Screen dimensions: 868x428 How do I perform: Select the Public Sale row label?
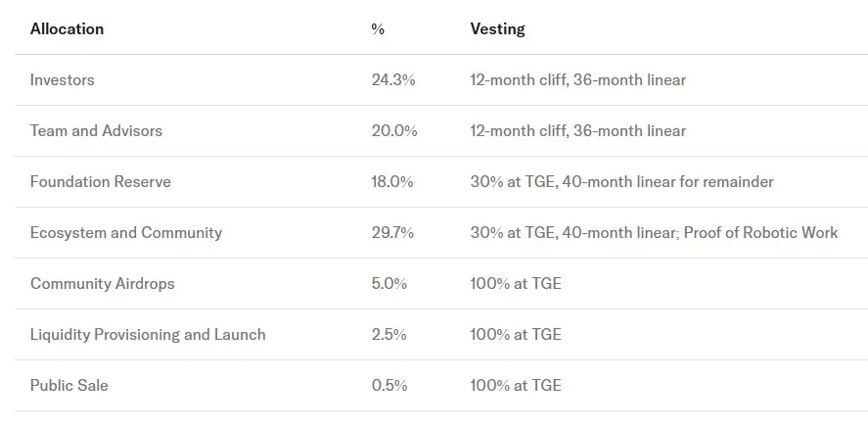point(69,386)
